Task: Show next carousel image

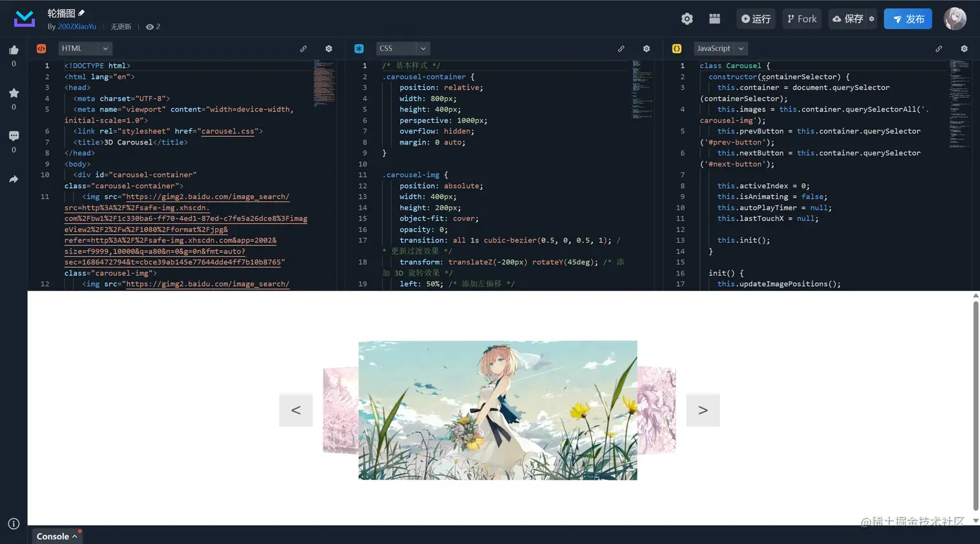Action: click(703, 410)
